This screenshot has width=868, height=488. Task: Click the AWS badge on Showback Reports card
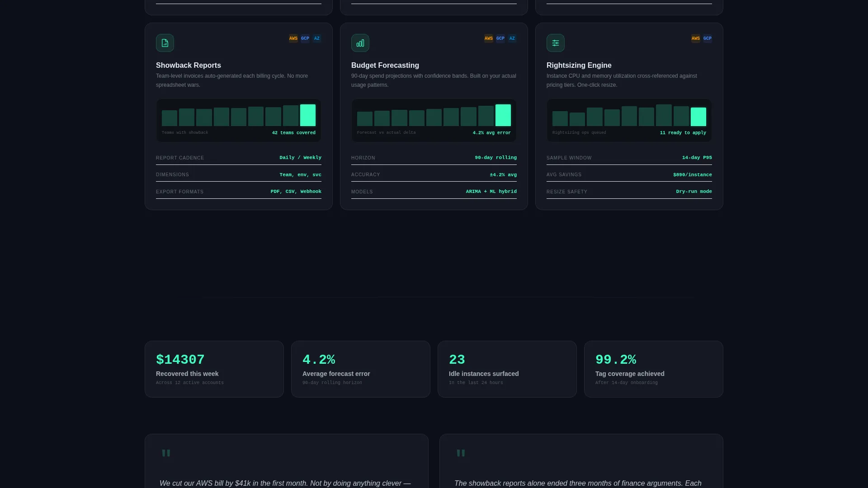coord(293,38)
